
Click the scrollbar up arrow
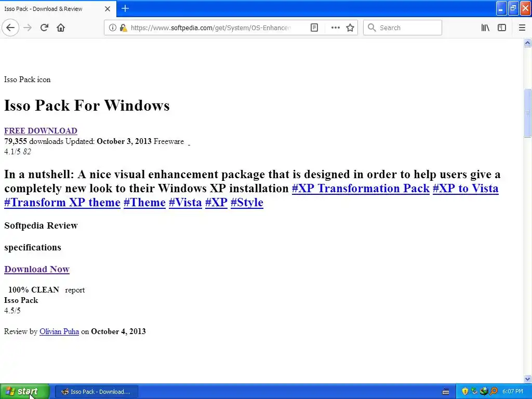pyautogui.click(x=527, y=43)
